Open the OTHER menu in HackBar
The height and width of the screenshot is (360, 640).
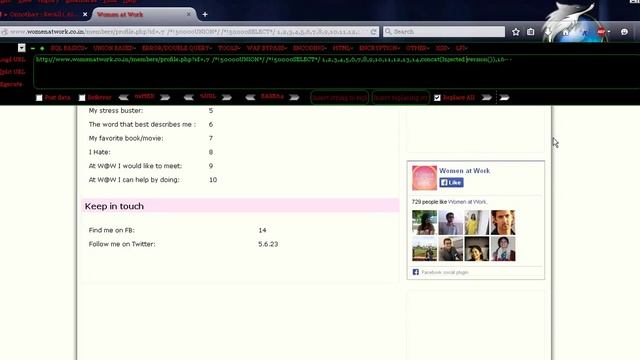[418, 48]
